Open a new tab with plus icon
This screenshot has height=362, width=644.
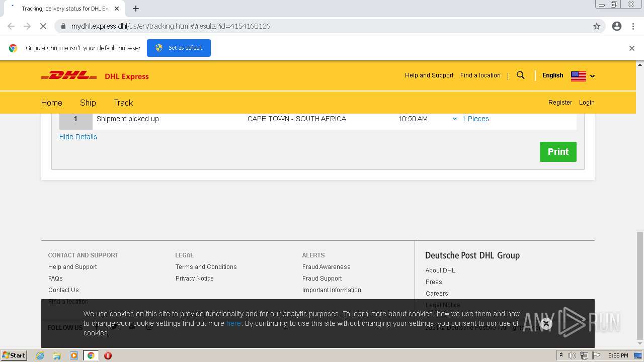pos(136,9)
